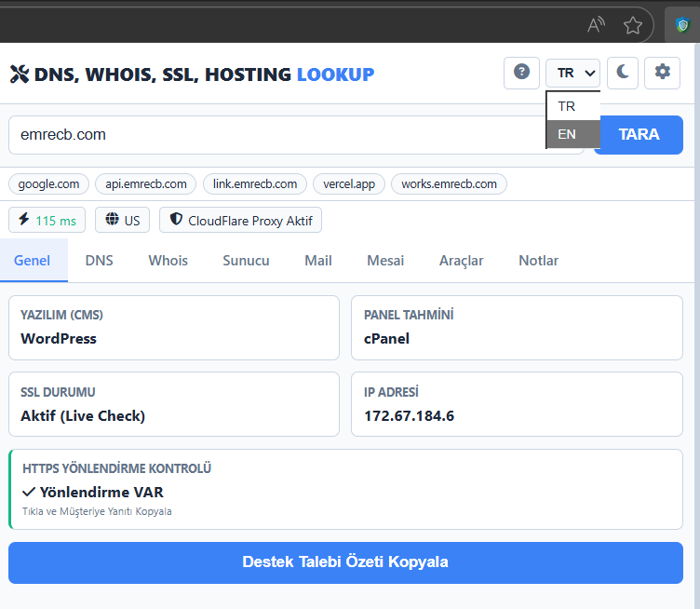
Task: Toggle dark mode with moon icon
Action: pyautogui.click(x=622, y=73)
